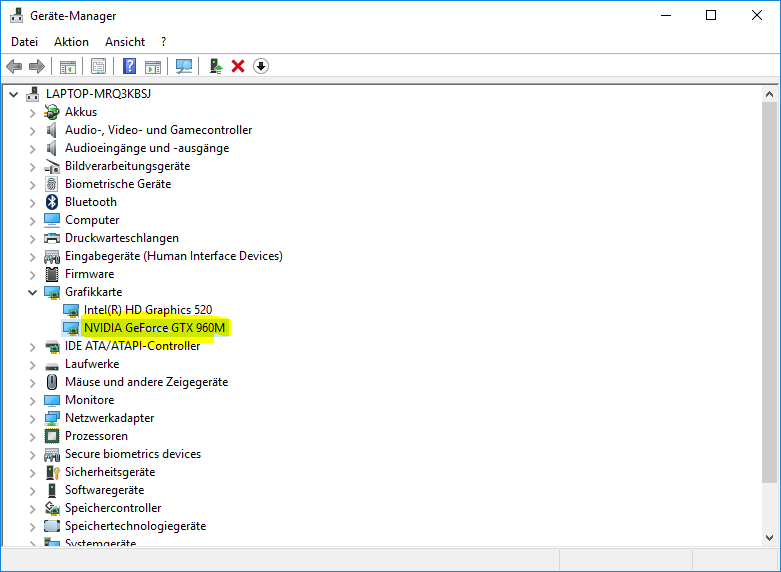The image size is (781, 572).
Task: Minimize the Geräte-Manager window
Action: (666, 15)
